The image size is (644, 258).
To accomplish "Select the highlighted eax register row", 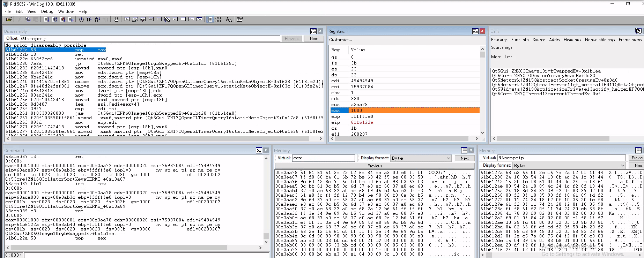I will (405, 111).
